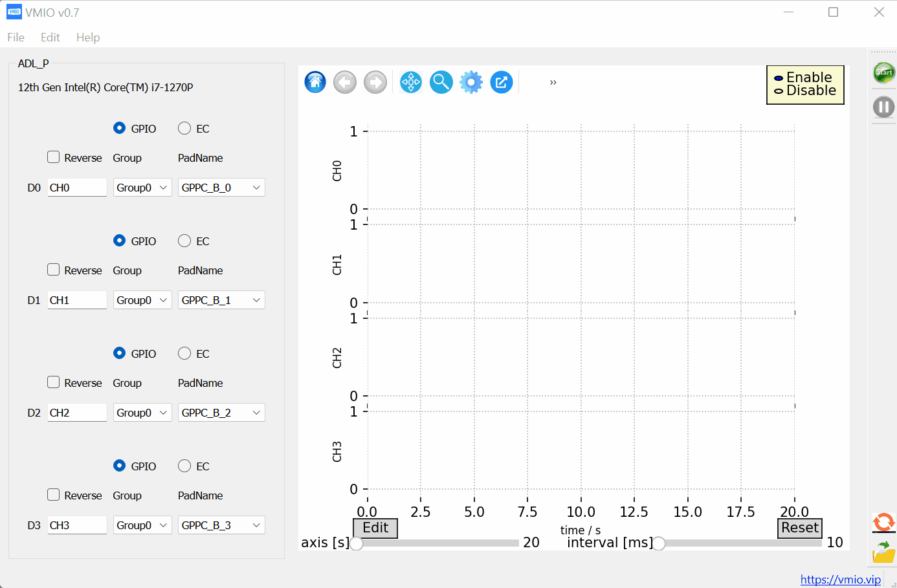Reset plot view with Home icon

pos(315,82)
